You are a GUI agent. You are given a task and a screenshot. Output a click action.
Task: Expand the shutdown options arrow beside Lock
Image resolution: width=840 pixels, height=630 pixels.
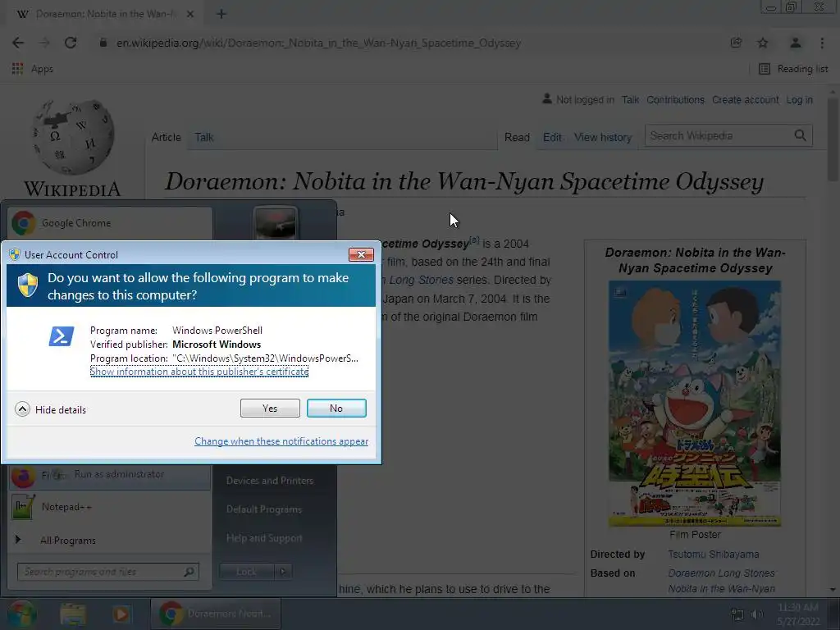(x=283, y=572)
